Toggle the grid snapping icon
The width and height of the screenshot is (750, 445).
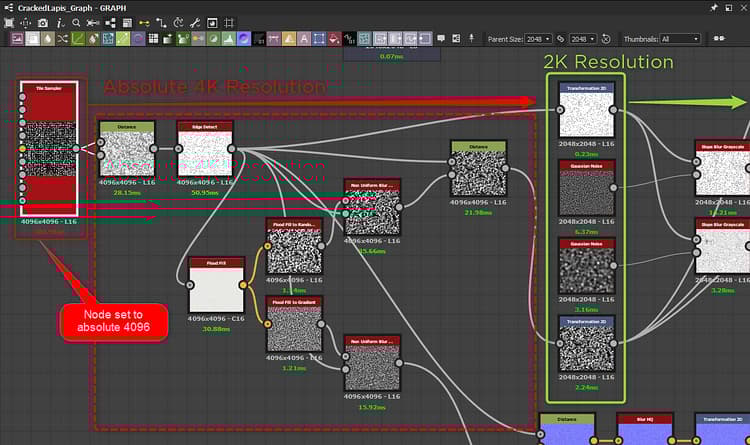[229, 22]
